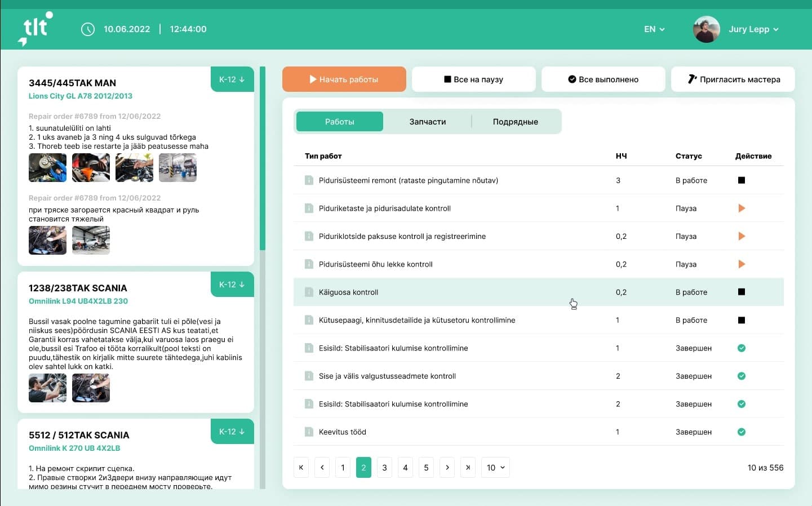Jump to the last page of results
Image resolution: width=812 pixels, height=506 pixels.
tap(468, 468)
